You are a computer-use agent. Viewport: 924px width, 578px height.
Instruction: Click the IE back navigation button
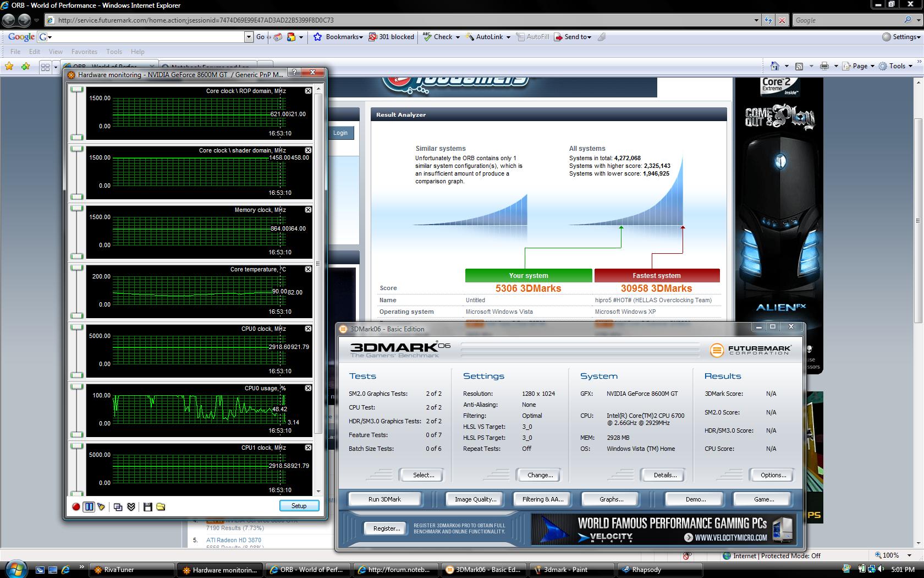click(8, 20)
